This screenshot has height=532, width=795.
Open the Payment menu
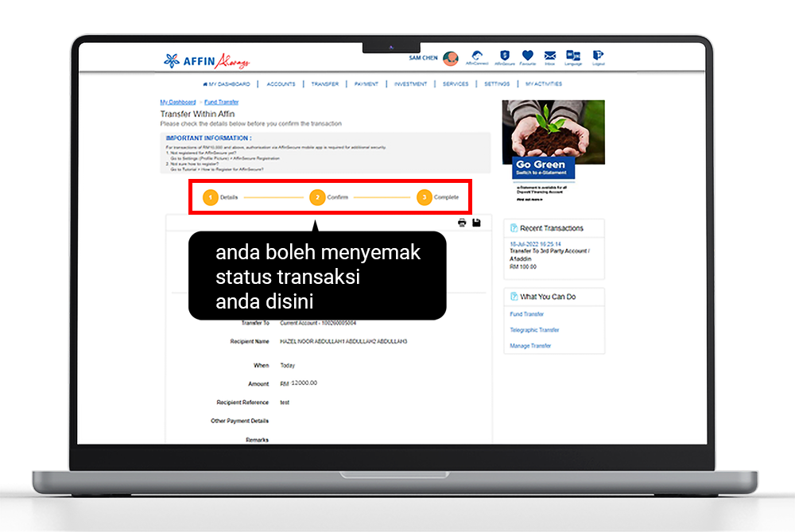tap(366, 83)
